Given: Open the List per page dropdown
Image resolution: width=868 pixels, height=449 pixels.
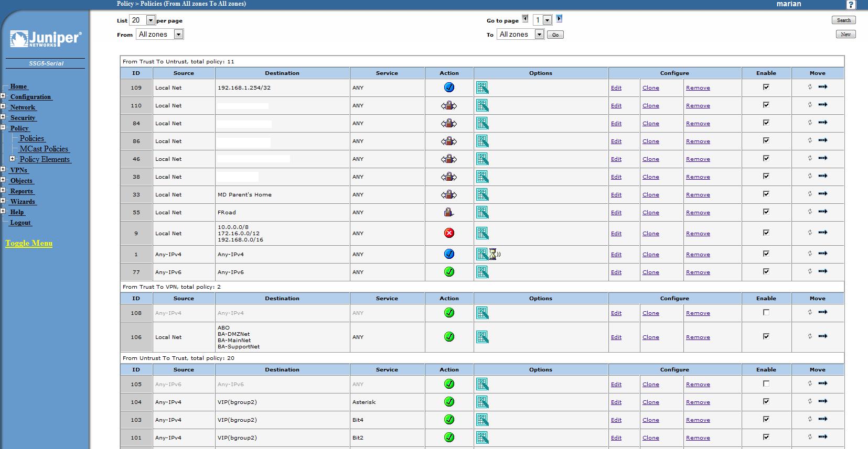Looking at the screenshot, I should coord(142,20).
